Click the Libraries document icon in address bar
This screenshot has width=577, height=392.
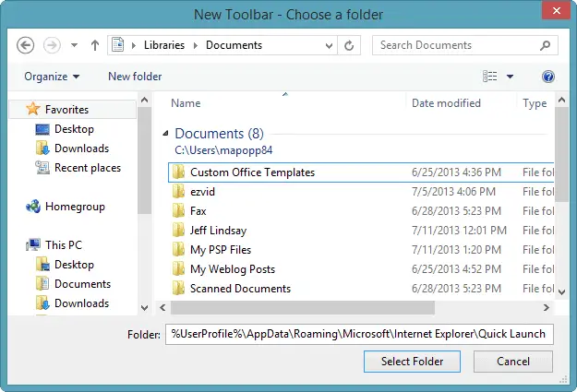118,45
